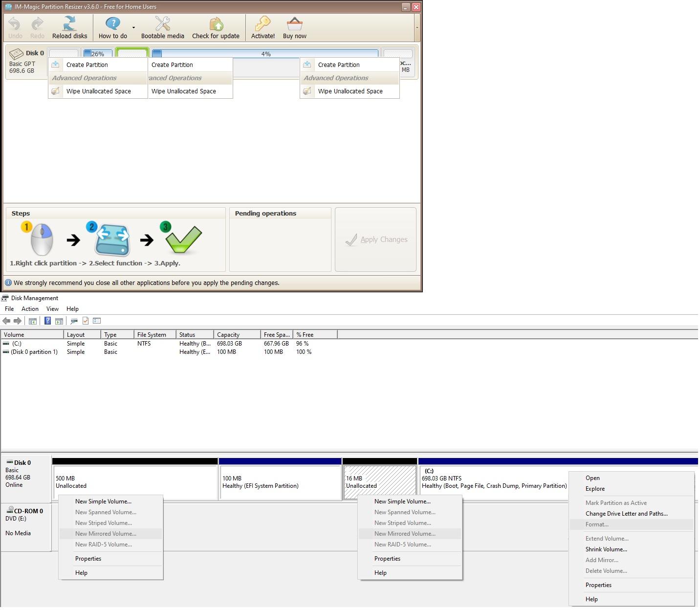This screenshot has width=700, height=610.
Task: Select the 500 MB Unallocated region block
Action: (135, 479)
